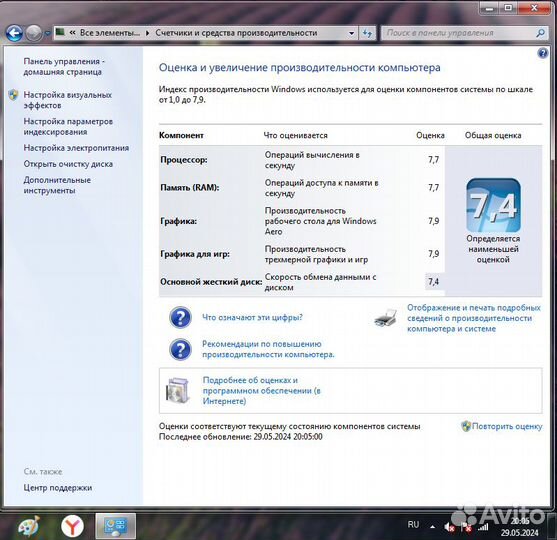Image resolution: width=557 pixels, height=540 pixels.
Task: Select the 'Основной жесткий диск:' row label
Action: 211,282
